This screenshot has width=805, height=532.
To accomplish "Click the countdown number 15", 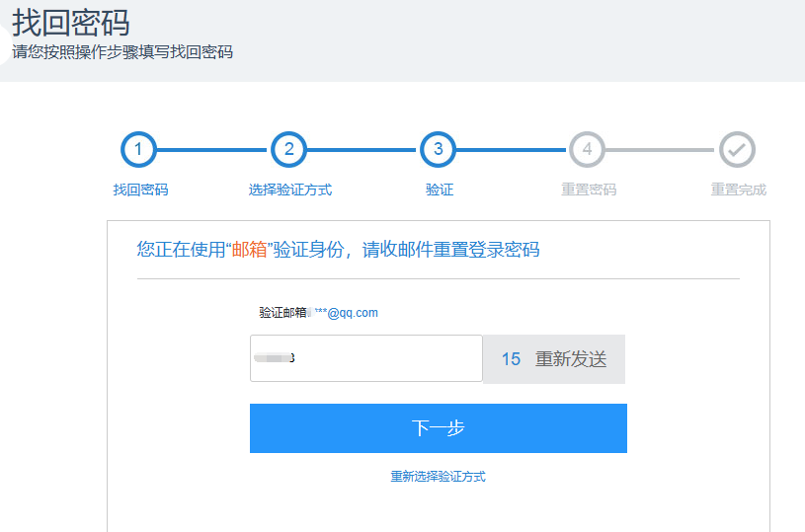I will (511, 359).
